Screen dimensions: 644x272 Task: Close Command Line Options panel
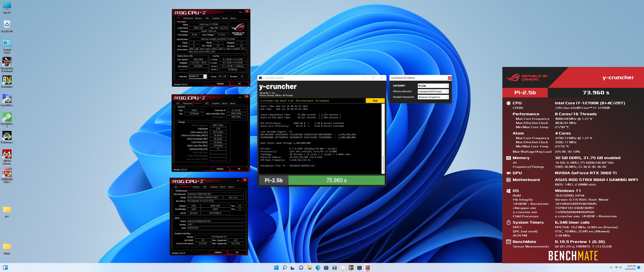tap(449, 78)
